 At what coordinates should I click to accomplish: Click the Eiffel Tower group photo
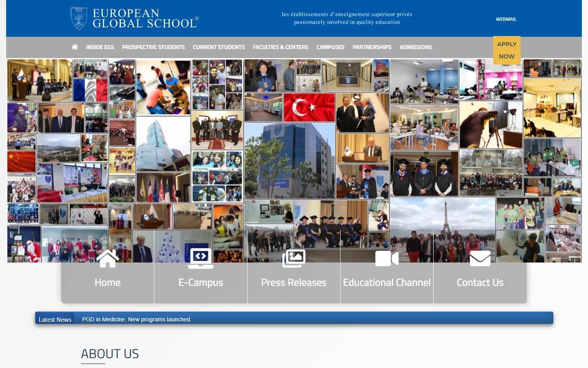443,230
